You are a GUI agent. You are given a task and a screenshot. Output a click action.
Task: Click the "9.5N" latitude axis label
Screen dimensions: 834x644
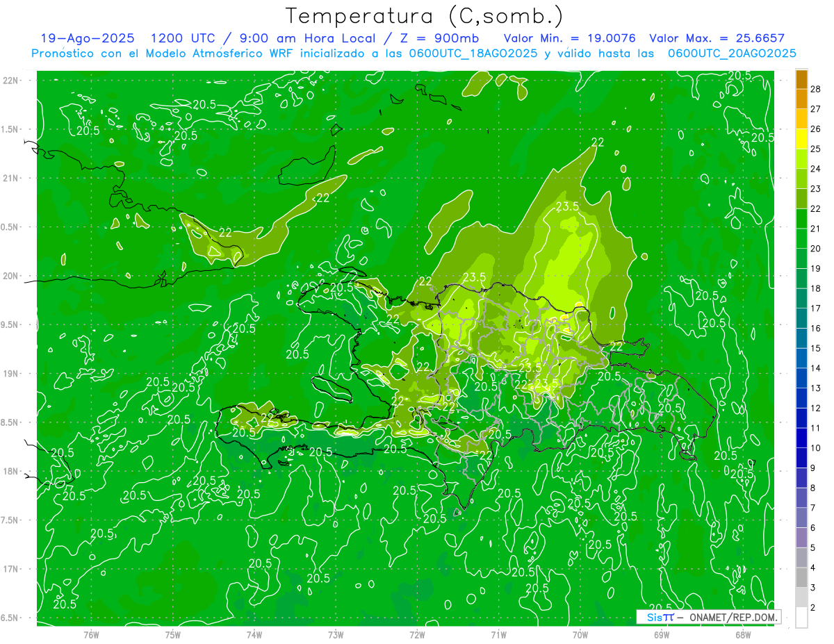point(10,324)
